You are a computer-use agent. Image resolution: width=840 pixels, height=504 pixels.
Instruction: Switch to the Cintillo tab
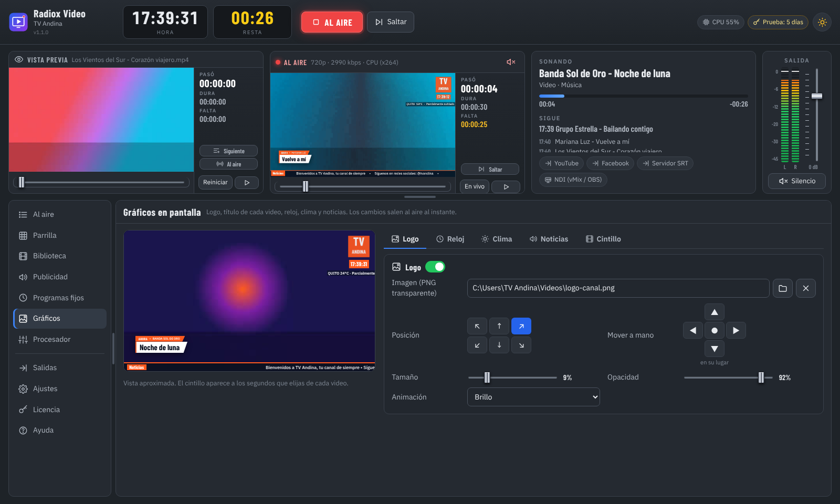(603, 239)
